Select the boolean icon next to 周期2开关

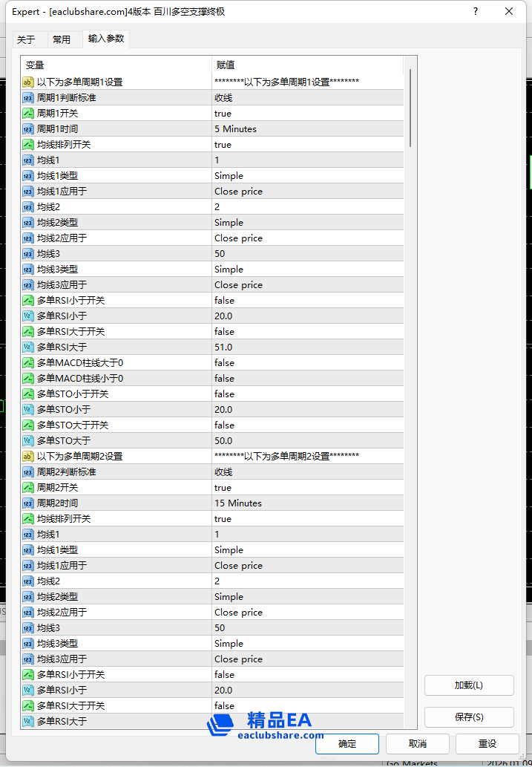(x=28, y=488)
